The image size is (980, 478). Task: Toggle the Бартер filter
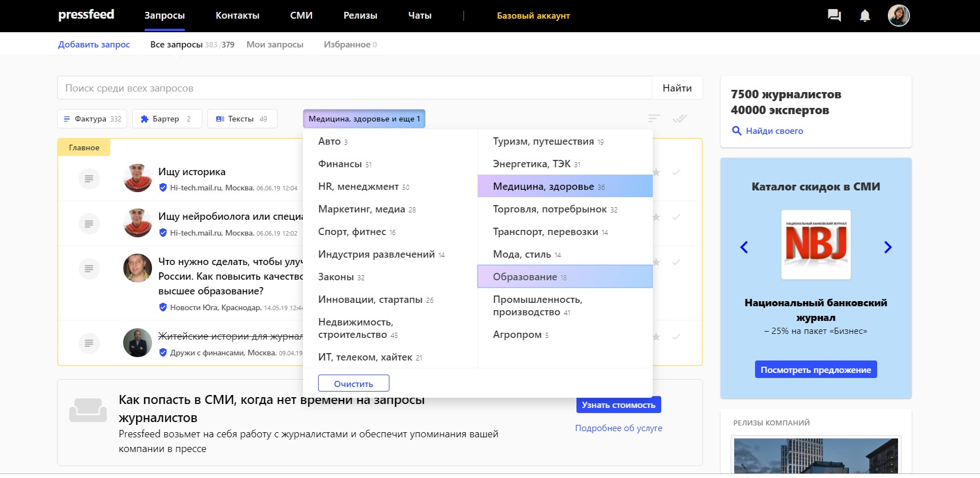(167, 119)
